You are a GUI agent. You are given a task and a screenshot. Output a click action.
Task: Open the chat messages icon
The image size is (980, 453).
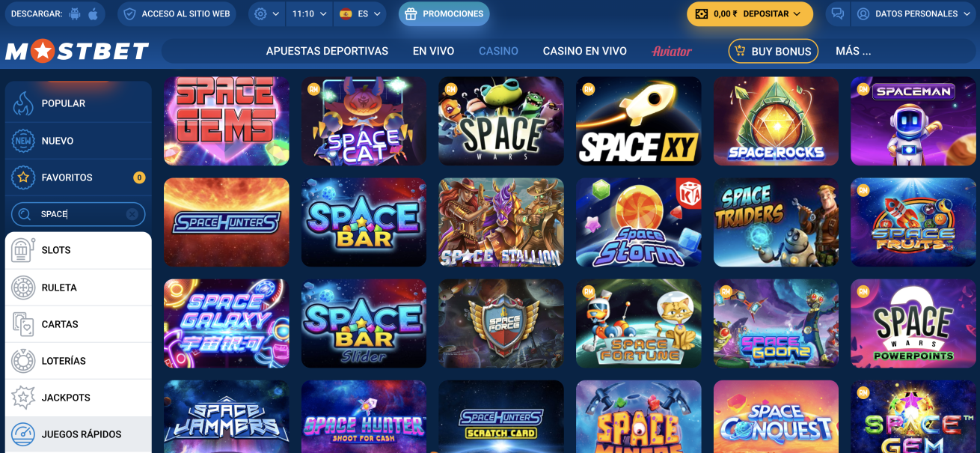pyautogui.click(x=838, y=14)
